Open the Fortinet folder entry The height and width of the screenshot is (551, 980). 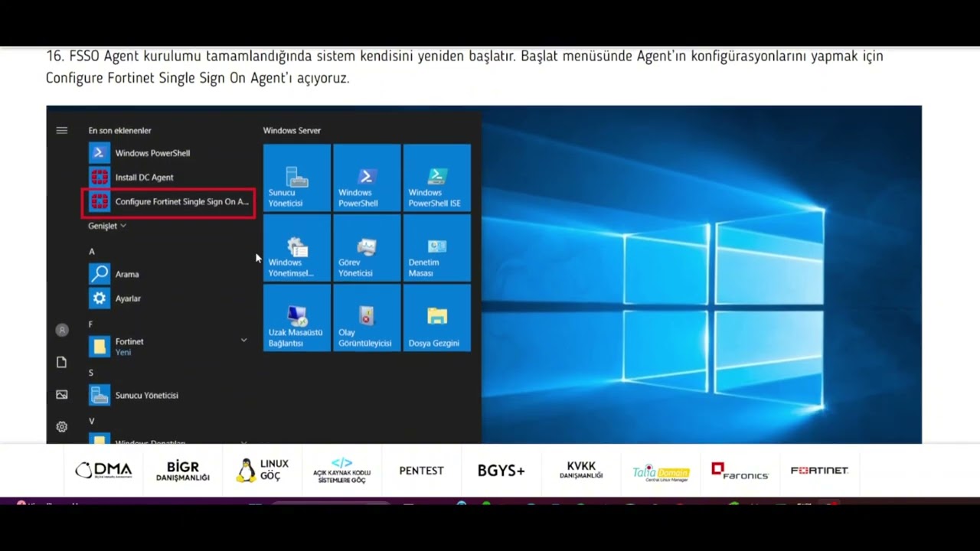pyautogui.click(x=168, y=347)
